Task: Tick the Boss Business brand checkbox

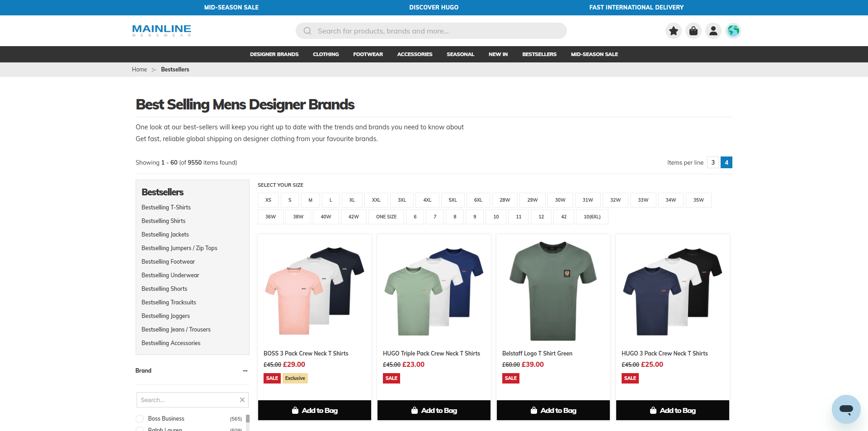Action: pos(140,419)
